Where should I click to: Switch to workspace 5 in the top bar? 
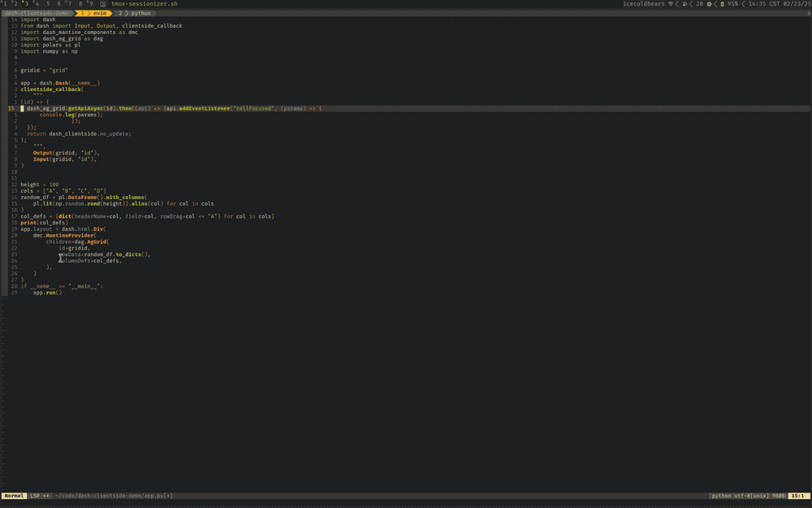(x=48, y=3)
